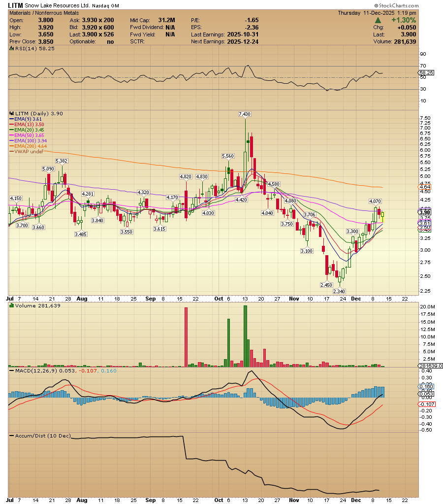Click the 4.580 price annotation
This screenshot has width=443, height=504.
pyautogui.click(x=274, y=184)
